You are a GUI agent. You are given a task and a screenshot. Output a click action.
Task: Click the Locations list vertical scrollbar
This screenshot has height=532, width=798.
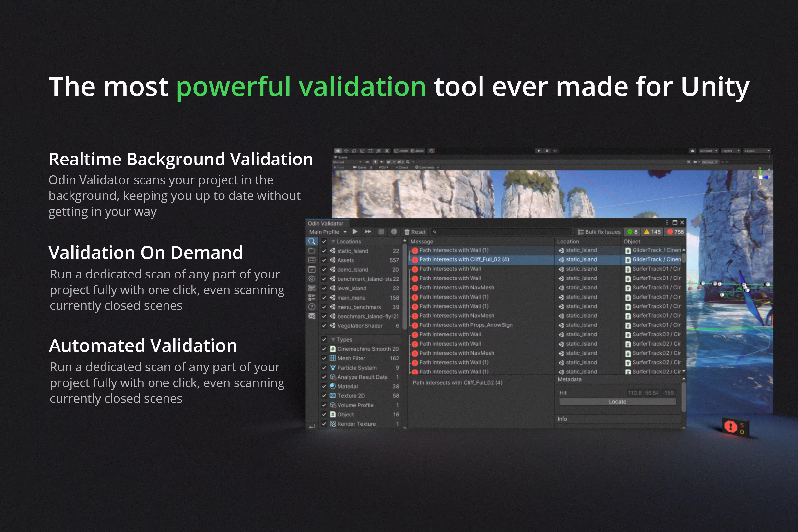pyautogui.click(x=404, y=287)
